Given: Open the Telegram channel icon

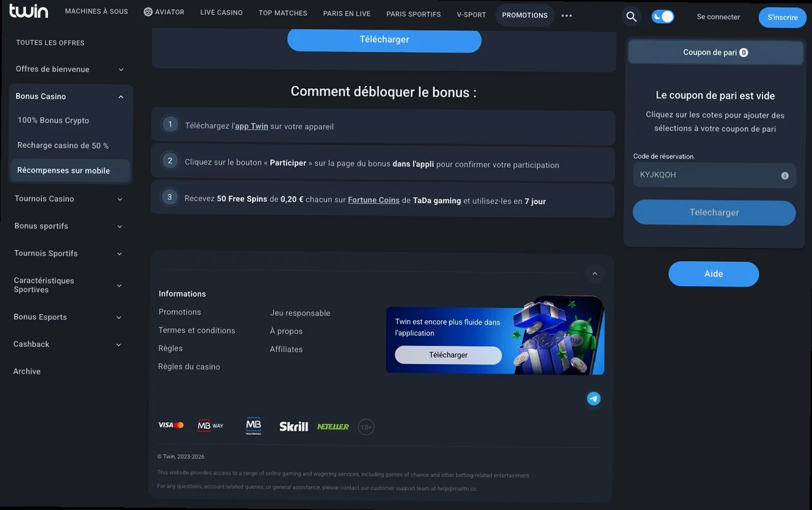Looking at the screenshot, I should click(593, 399).
